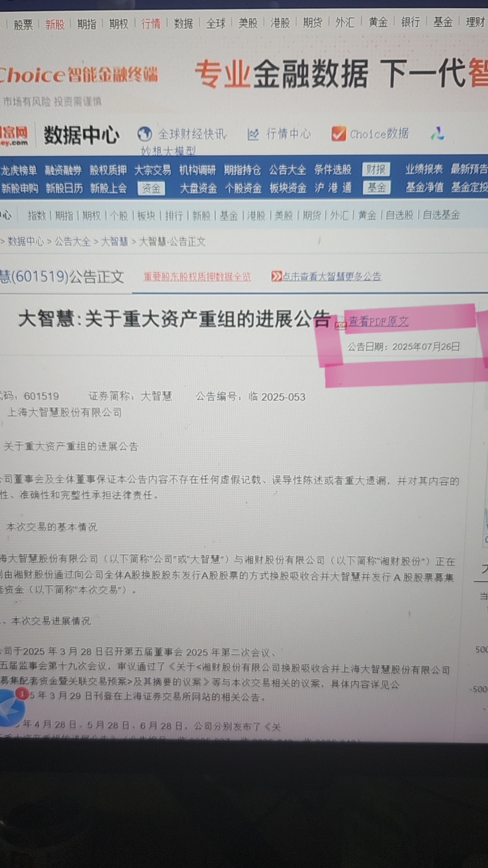The image size is (488, 868).
Task: Click 公告大全 in the blue menu
Action: pyautogui.click(x=287, y=170)
